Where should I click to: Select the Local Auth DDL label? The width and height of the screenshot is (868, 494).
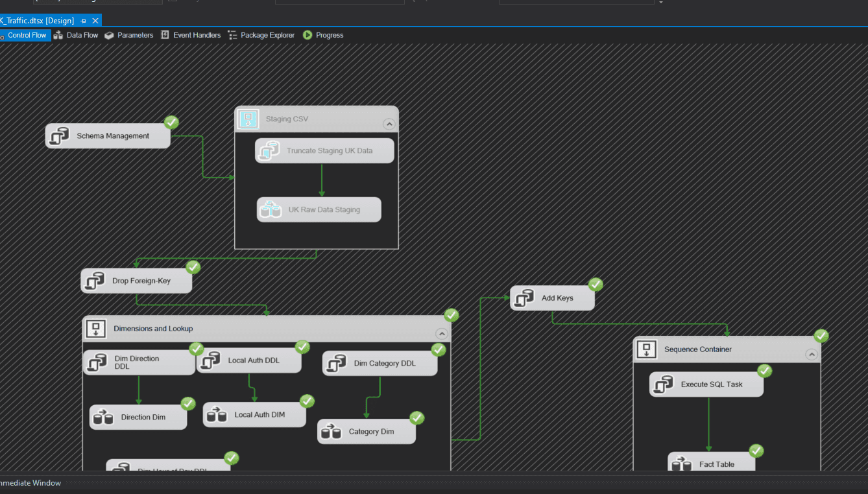[x=254, y=360]
